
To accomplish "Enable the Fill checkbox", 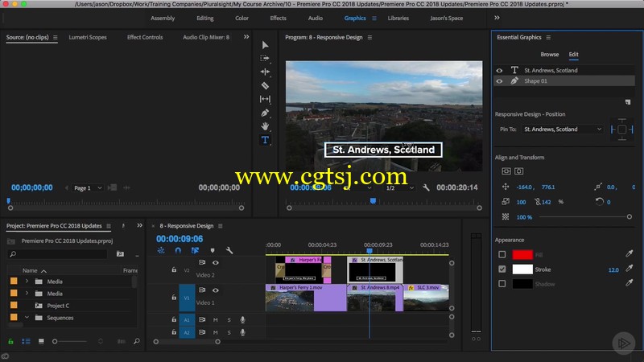I will tap(502, 254).
